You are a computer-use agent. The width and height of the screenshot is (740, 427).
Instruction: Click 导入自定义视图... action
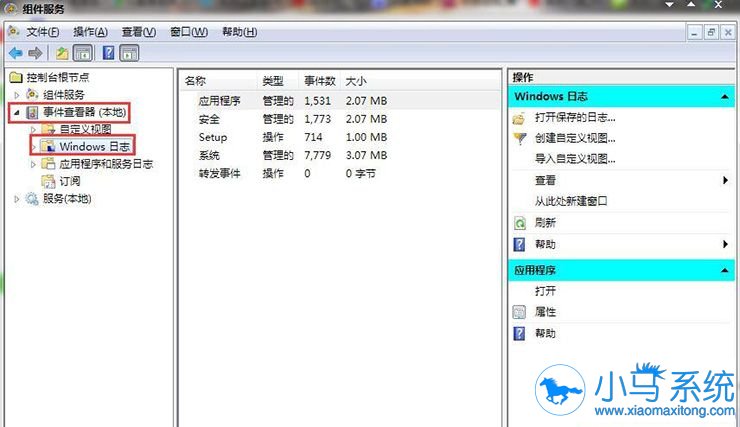point(575,159)
